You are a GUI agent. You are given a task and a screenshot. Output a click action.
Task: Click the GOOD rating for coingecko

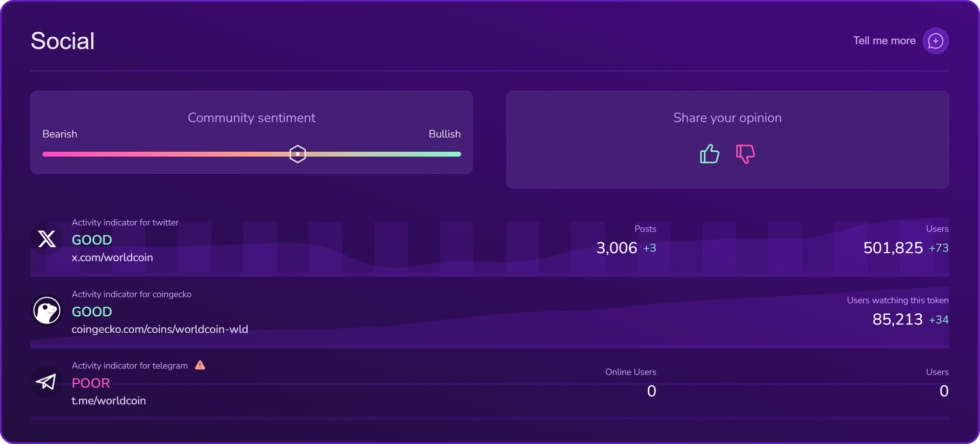pos(92,311)
